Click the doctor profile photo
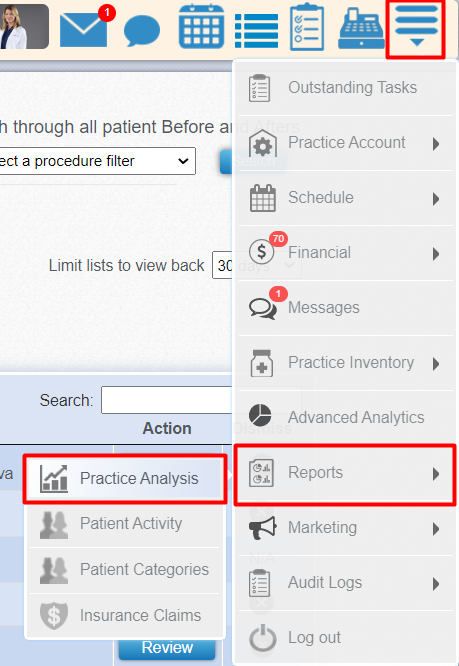The height and width of the screenshot is (666, 459). [x=24, y=26]
